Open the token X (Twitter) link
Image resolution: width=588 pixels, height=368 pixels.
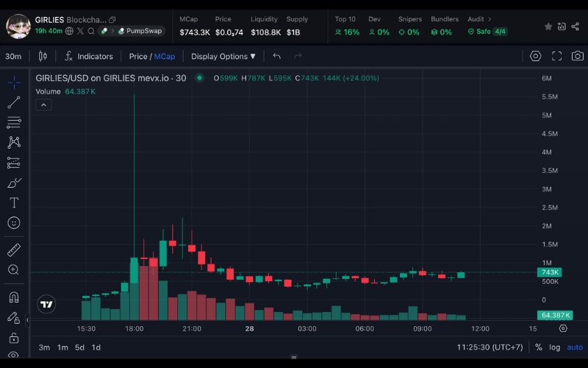coord(80,31)
